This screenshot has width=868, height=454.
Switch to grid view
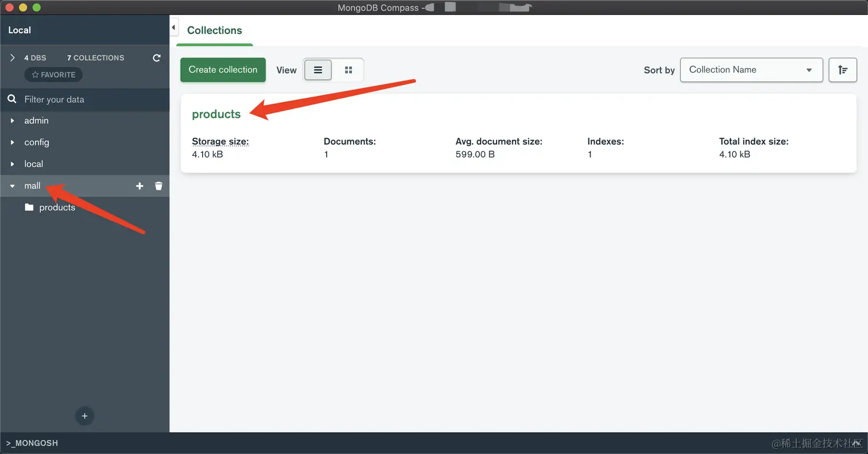(x=348, y=70)
